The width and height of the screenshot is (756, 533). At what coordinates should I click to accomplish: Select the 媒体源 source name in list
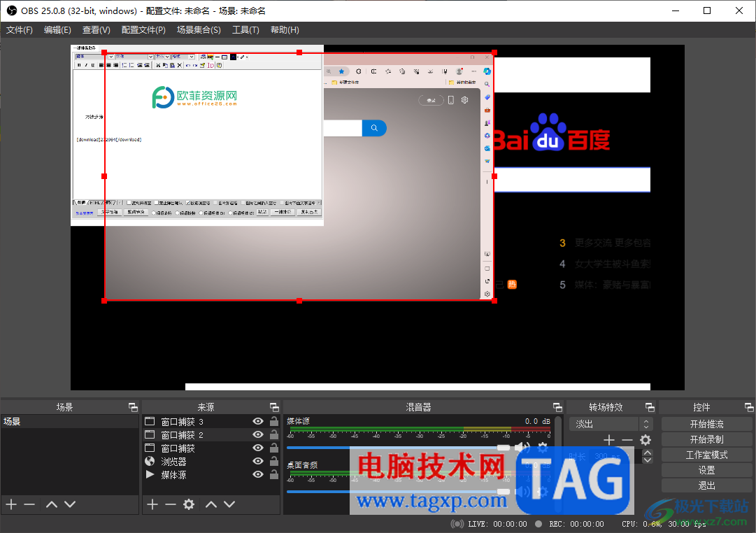tap(173, 475)
